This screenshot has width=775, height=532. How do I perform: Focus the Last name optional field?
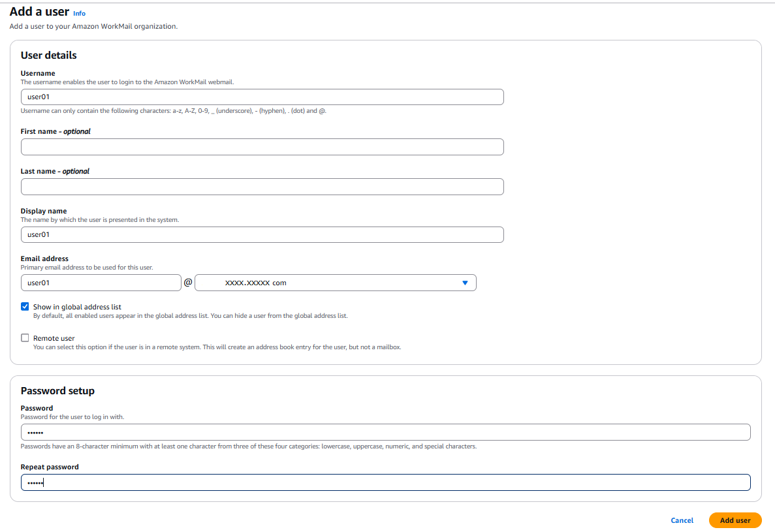click(262, 187)
